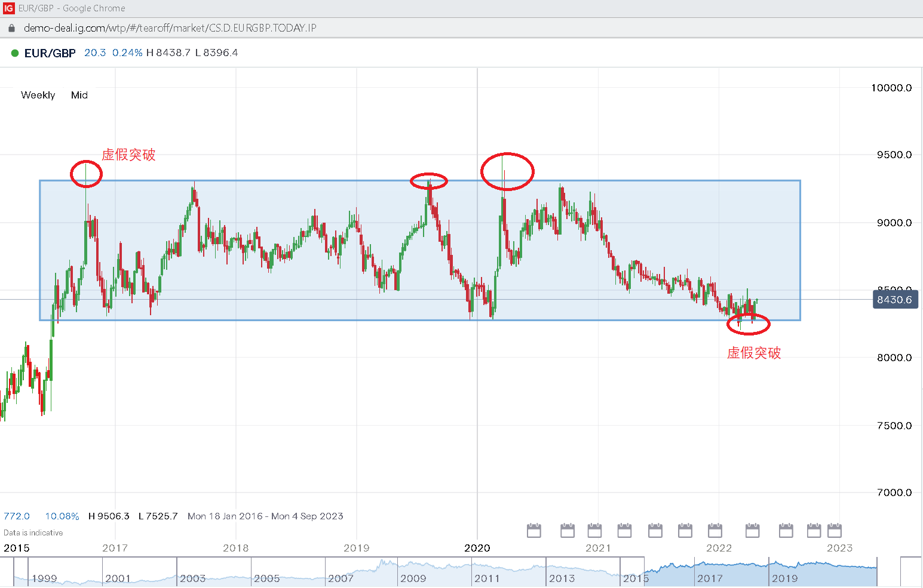
Task: Click the rightmost calendar event icon near 2023
Action: pos(835,530)
